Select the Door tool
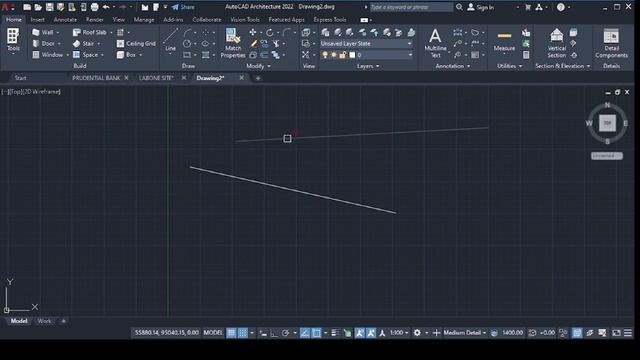This screenshot has width=640, height=360. [x=44, y=43]
